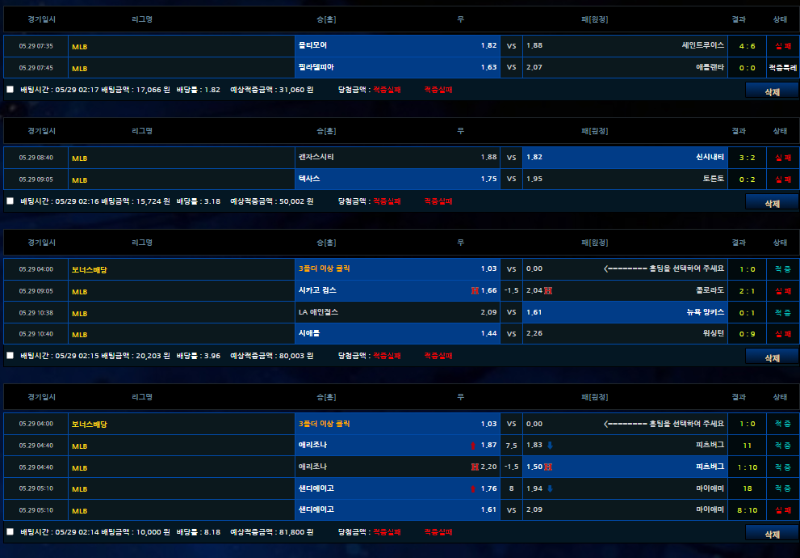Screen dimensions: 800x558
Task: Click the red handicap icon beside 1.66 odds
Action: coord(474,291)
